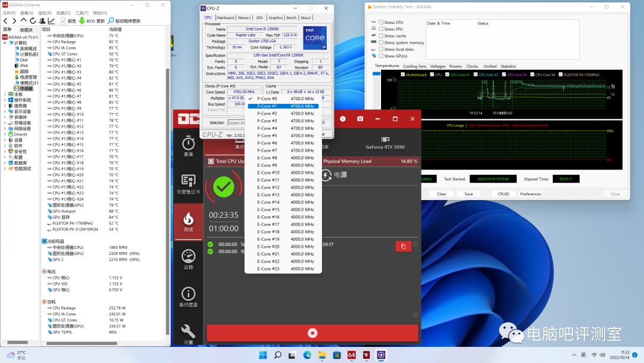Open the 基准 benchmark section in OCCT sidebar
This screenshot has height=363, width=644.
pyautogui.click(x=188, y=146)
